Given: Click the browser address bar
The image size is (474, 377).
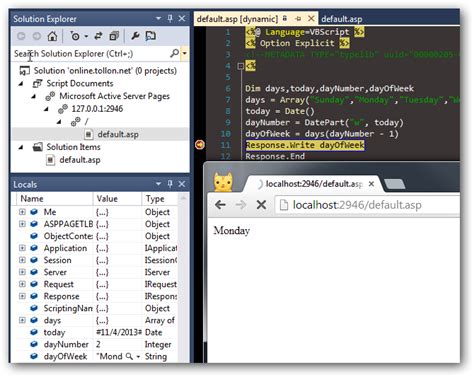Looking at the screenshot, I should (x=367, y=205).
